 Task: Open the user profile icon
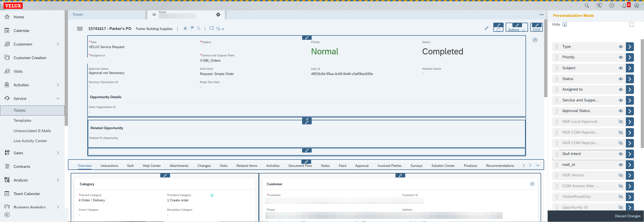pos(637,6)
